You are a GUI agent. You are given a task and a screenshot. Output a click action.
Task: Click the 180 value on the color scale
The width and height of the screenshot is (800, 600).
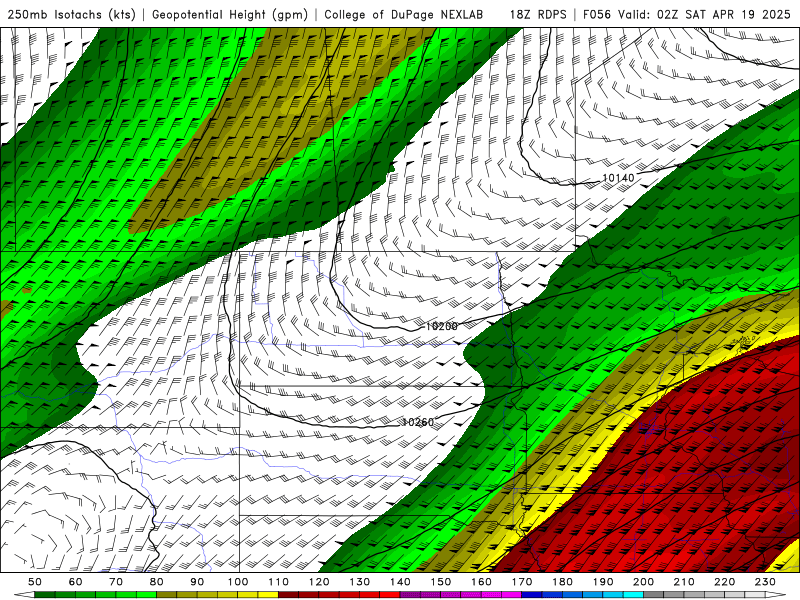563,582
